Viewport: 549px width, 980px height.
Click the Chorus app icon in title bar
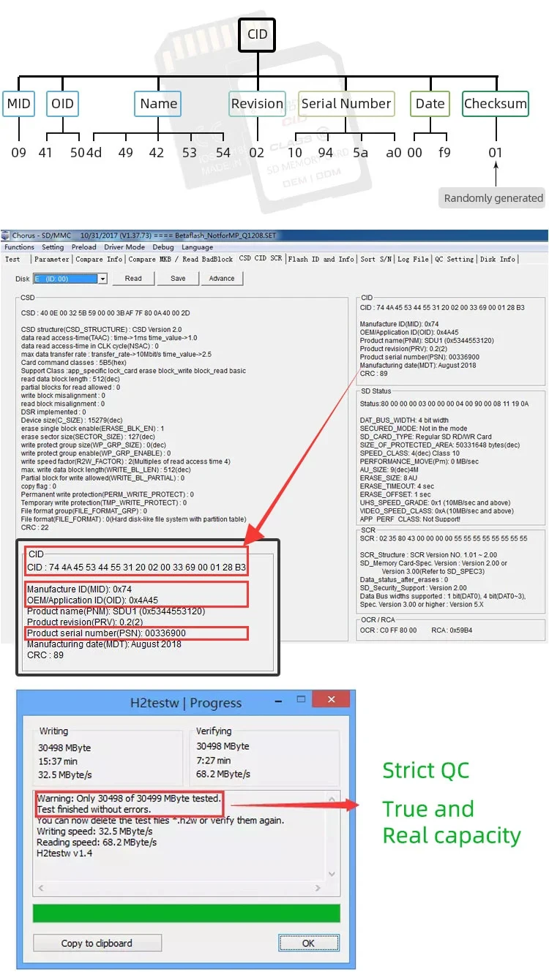[6, 235]
